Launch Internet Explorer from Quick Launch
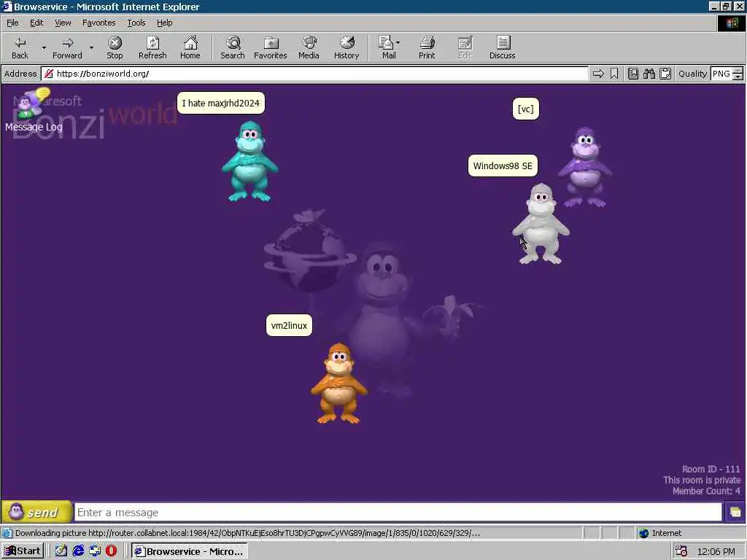The width and height of the screenshot is (747, 560). 78,551
